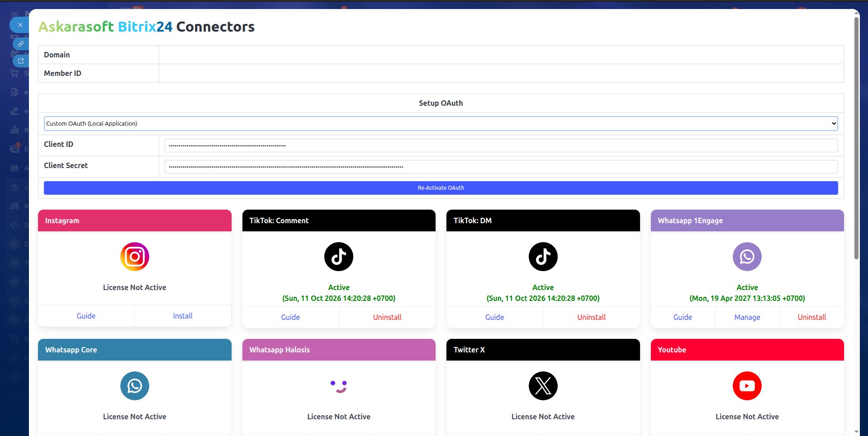Click the "Instagram" card header
The height and width of the screenshot is (436, 868).
click(x=135, y=220)
